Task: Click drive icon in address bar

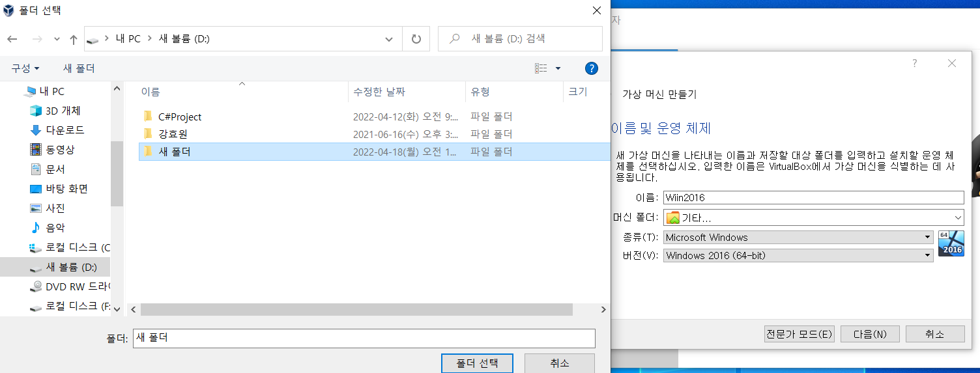Action: [x=93, y=40]
